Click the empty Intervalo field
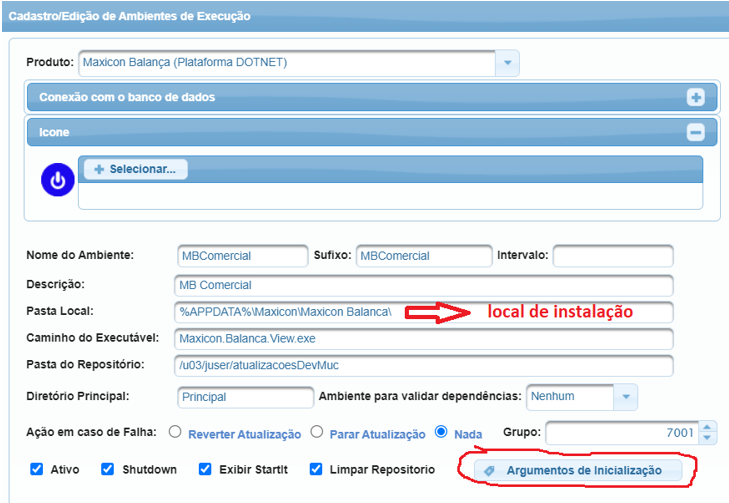The height and width of the screenshot is (503, 729). click(x=613, y=256)
